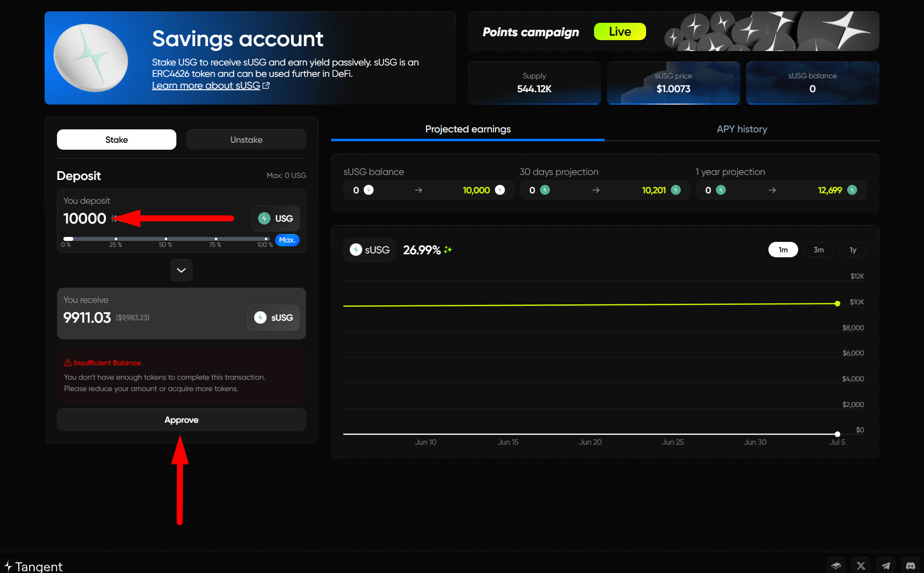Click the external-link icon after Learn more

coord(266,86)
